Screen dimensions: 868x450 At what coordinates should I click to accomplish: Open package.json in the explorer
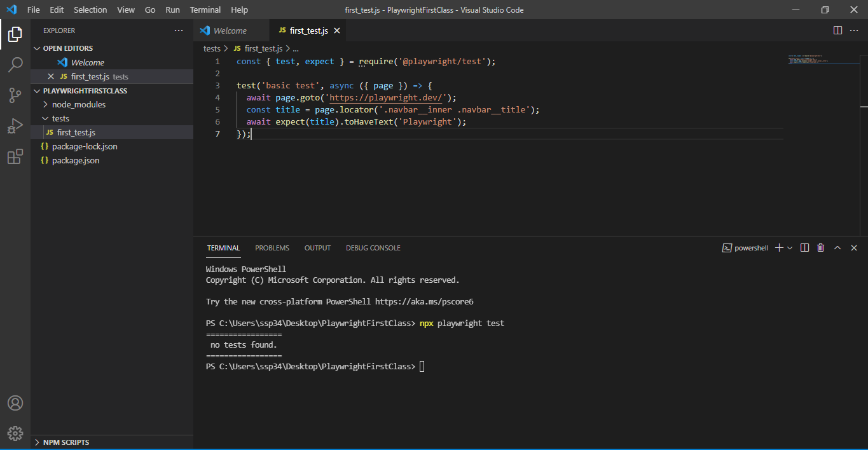pos(76,160)
